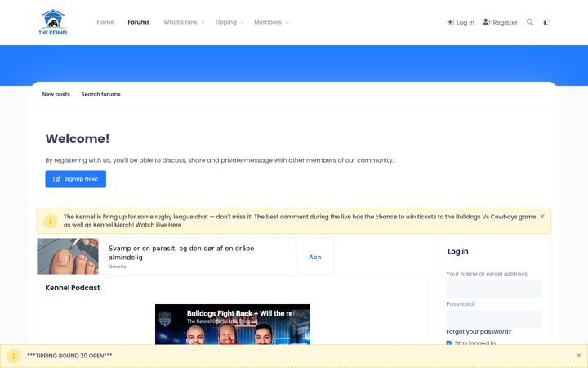The width and height of the screenshot is (588, 368).
Task: Open Forgot your password? link
Action: pyautogui.click(x=479, y=331)
